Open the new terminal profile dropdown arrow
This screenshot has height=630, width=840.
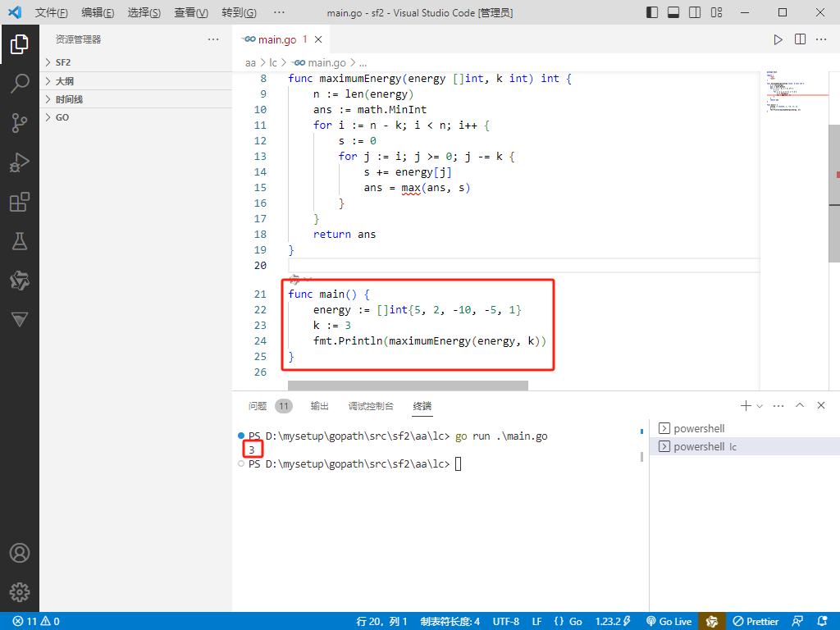pos(759,406)
